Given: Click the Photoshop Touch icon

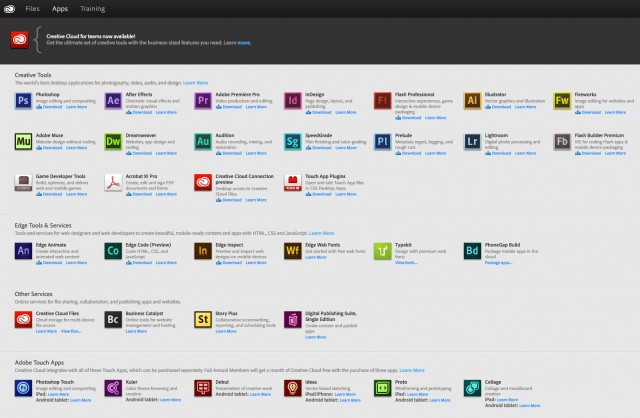Looking at the screenshot, I should coord(24,390).
